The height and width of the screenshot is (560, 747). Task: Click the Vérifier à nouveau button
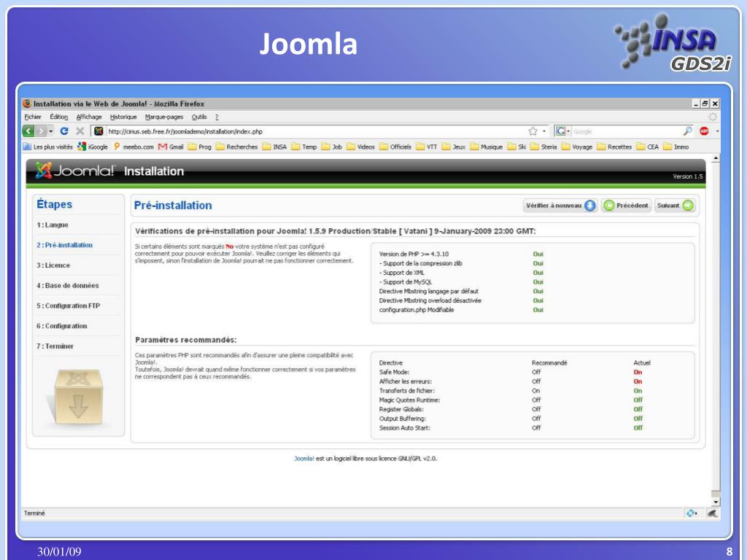560,205
